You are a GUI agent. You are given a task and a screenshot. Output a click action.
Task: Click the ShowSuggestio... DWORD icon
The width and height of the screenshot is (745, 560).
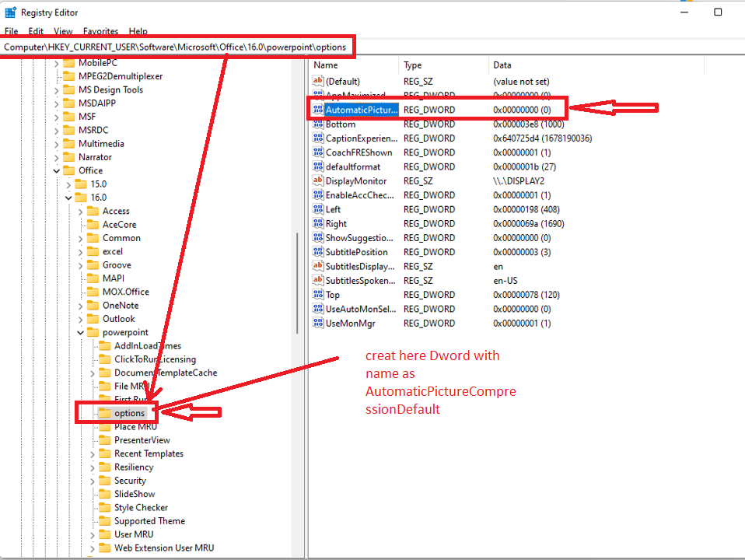pyautogui.click(x=318, y=238)
